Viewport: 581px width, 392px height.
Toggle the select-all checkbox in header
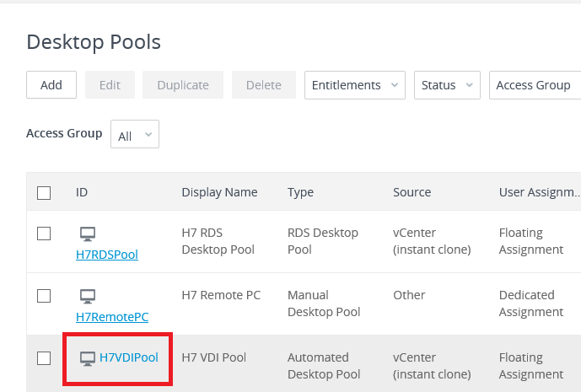(x=44, y=193)
